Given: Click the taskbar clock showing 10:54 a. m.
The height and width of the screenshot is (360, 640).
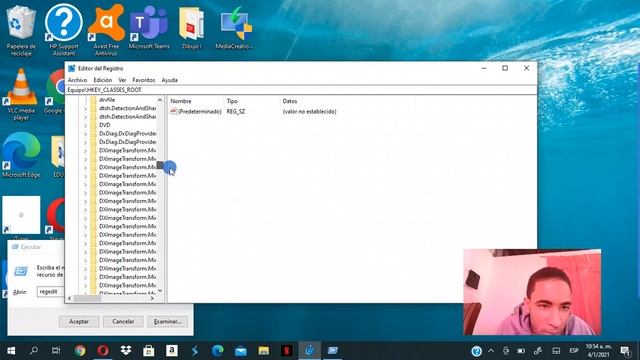Looking at the screenshot, I should point(598,351).
